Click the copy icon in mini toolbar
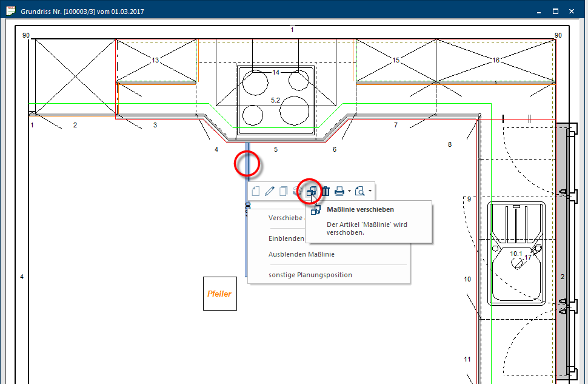Screen dimensions: 588x384 click(x=283, y=191)
